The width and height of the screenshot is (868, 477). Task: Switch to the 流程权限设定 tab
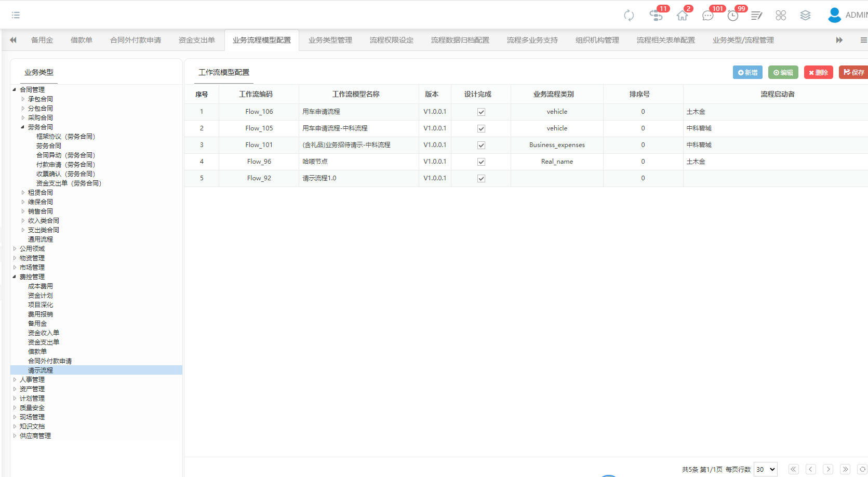391,40
